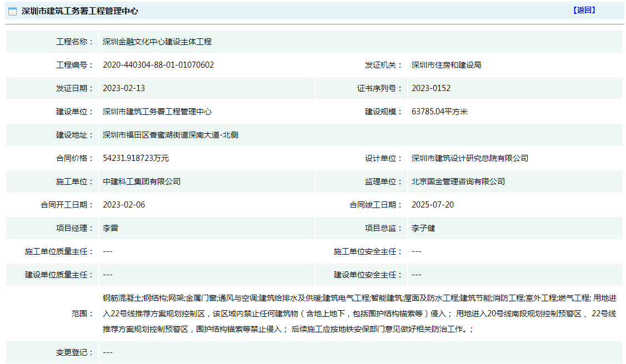Select the project name 深圳金融文化中心建设主体工程

point(157,42)
